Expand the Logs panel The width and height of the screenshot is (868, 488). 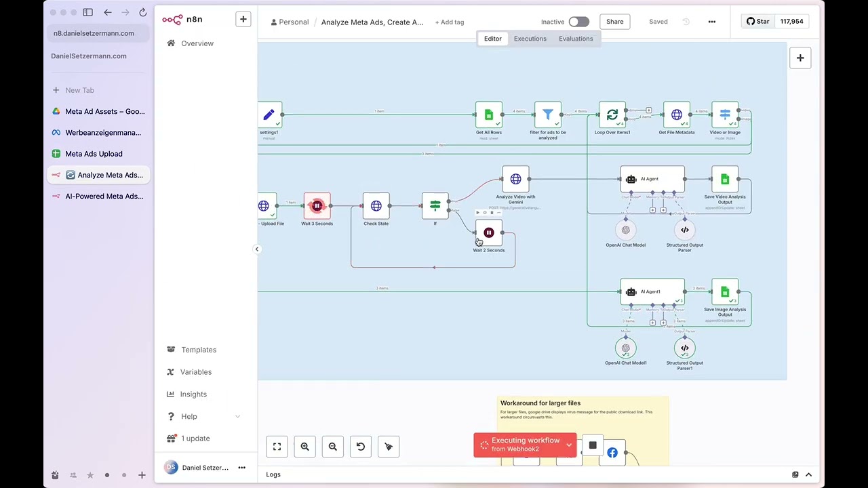(808, 474)
